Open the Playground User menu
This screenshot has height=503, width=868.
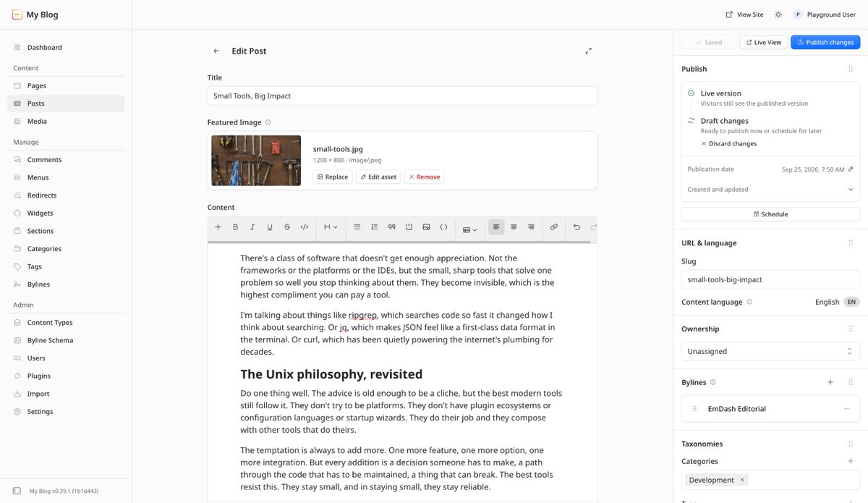(x=825, y=14)
